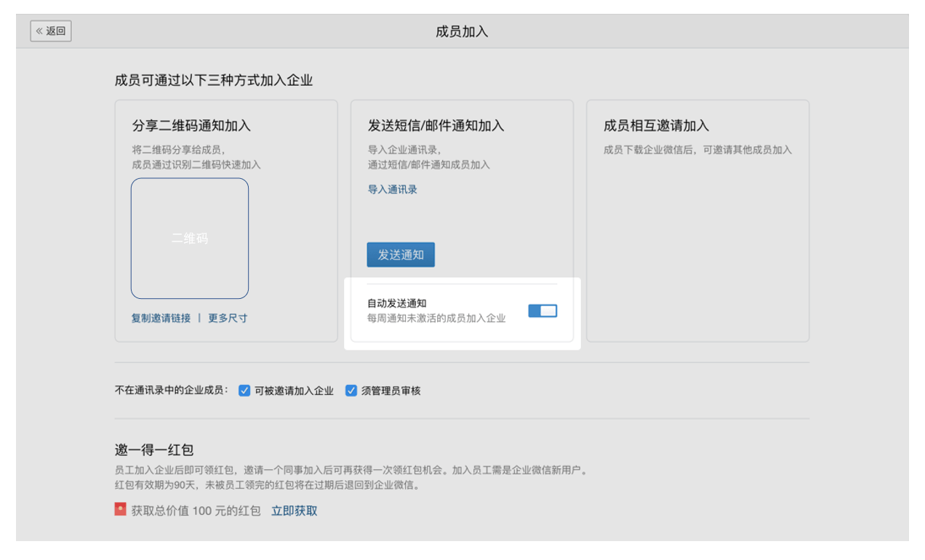The width and height of the screenshot is (925, 560).
Task: Click the red envelope icon
Action: 121,510
